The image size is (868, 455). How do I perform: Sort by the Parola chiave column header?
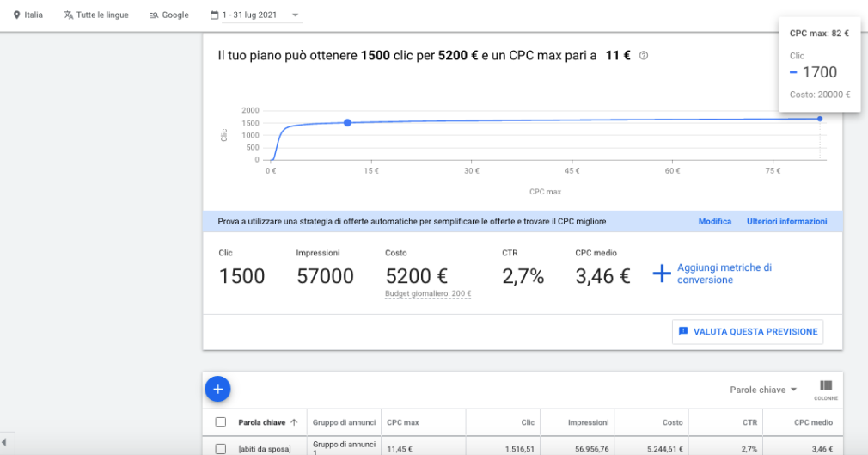click(x=262, y=422)
